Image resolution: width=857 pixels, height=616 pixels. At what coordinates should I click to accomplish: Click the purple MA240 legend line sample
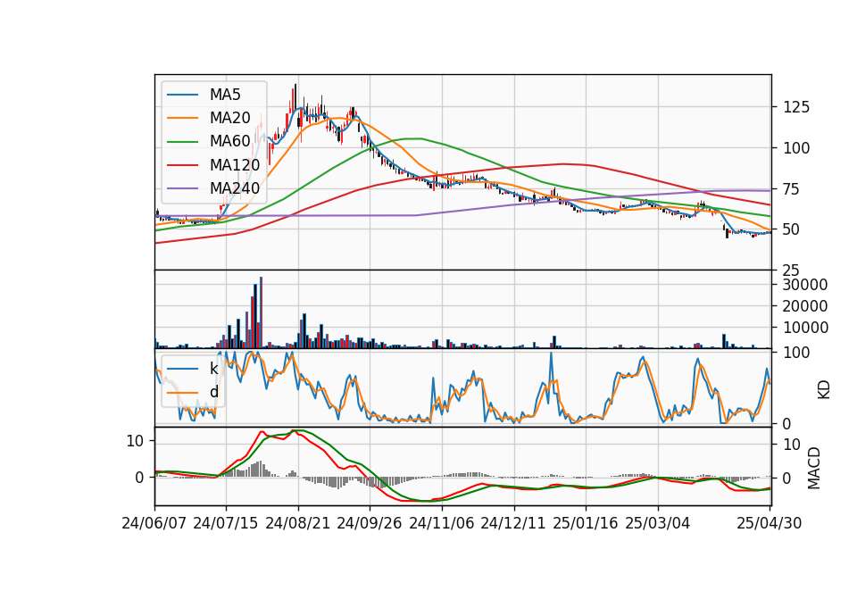(x=182, y=189)
